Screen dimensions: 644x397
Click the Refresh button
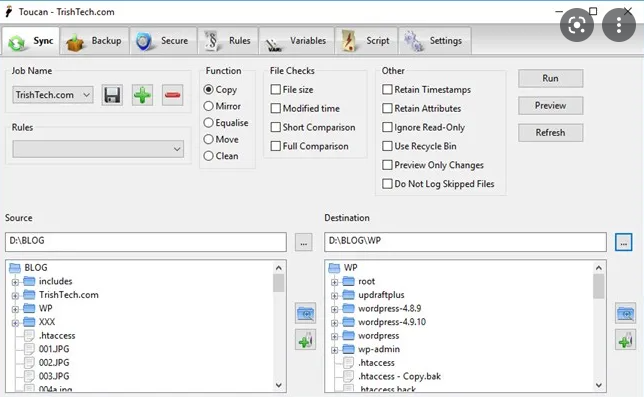click(550, 133)
